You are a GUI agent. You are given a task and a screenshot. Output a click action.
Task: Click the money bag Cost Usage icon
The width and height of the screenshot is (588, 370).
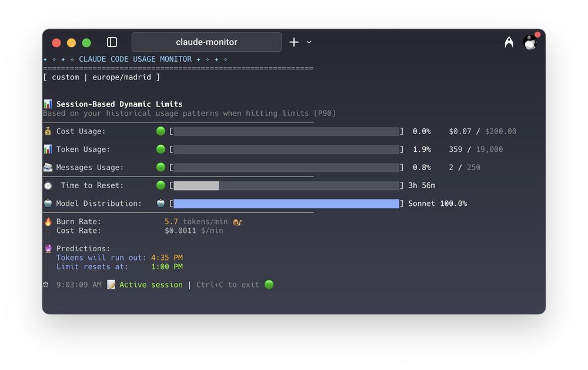pos(48,131)
